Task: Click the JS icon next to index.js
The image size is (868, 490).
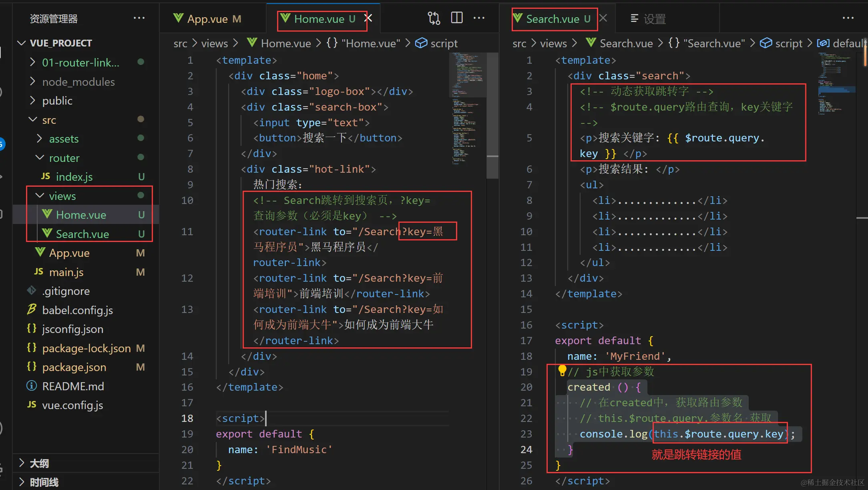Action: point(46,176)
